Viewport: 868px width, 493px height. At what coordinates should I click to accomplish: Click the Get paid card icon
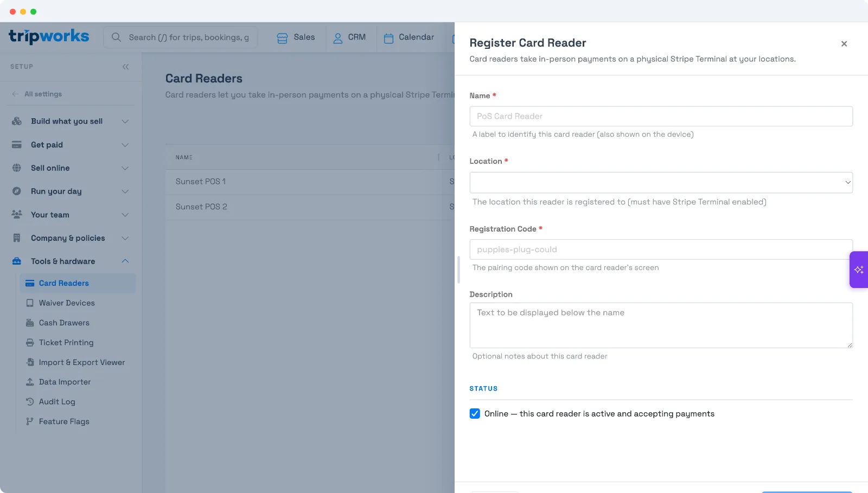(17, 145)
